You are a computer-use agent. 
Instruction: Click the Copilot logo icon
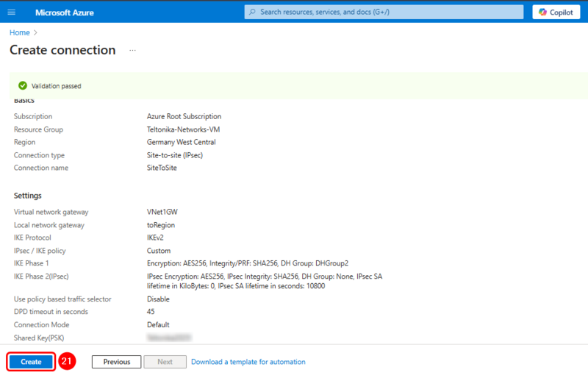[544, 13]
